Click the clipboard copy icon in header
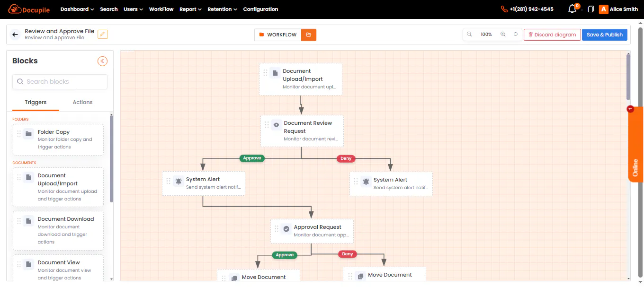Image resolution: width=644 pixels, height=287 pixels. 590,9
